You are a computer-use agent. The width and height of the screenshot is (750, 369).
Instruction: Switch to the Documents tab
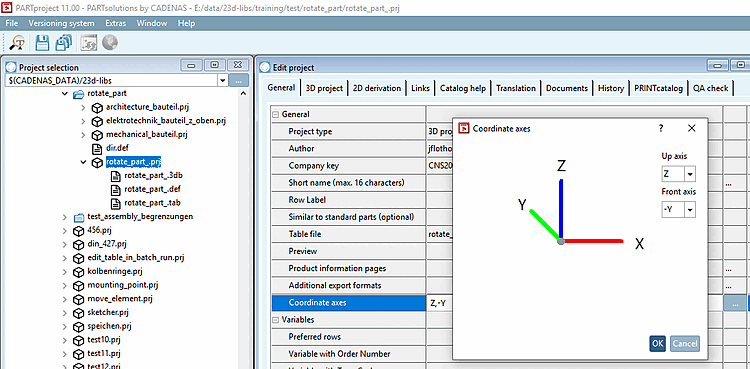pyautogui.click(x=567, y=88)
